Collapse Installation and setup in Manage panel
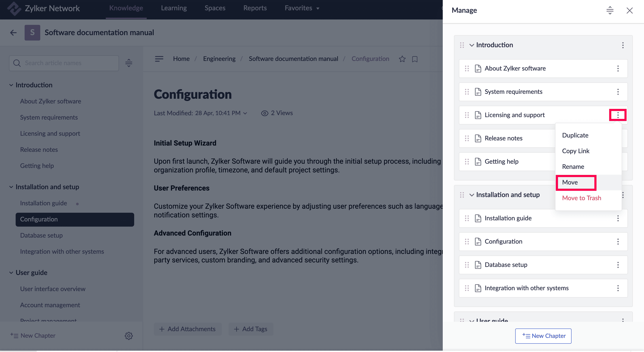Viewport: 644px width, 352px height. (472, 195)
